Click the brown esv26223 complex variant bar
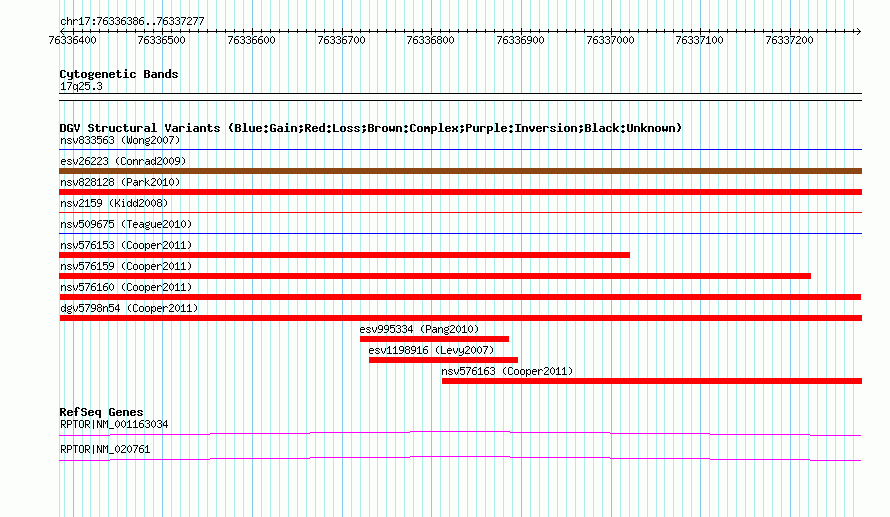Image resolution: width=890 pixels, height=517 pixels. [460, 171]
